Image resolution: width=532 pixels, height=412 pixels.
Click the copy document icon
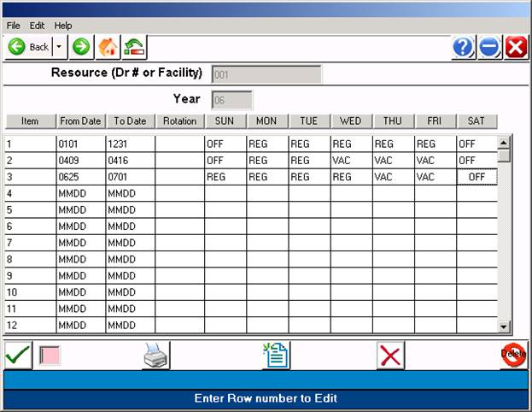point(276,356)
